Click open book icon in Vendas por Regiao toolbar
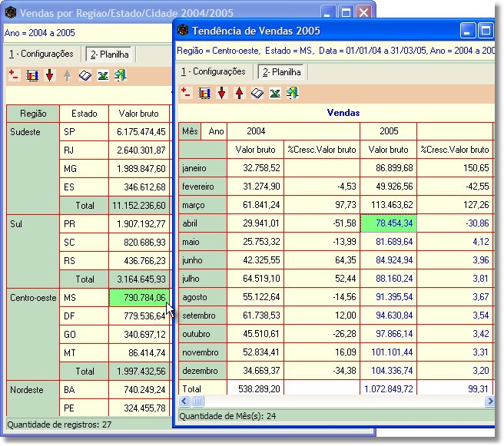The height and width of the screenshot is (446, 504). click(85, 76)
